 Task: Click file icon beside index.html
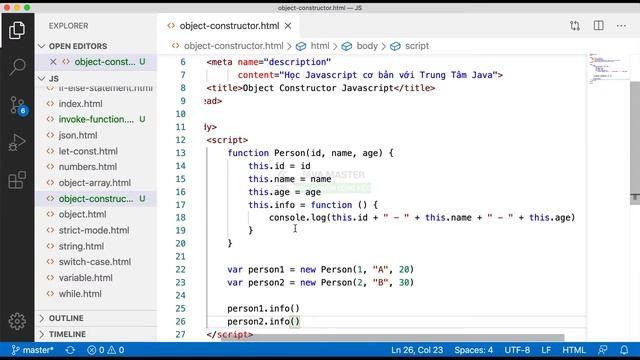tap(50, 104)
